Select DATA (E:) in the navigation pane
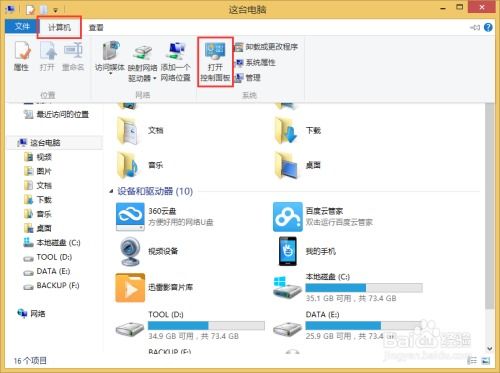500x373 pixels. click(x=47, y=271)
